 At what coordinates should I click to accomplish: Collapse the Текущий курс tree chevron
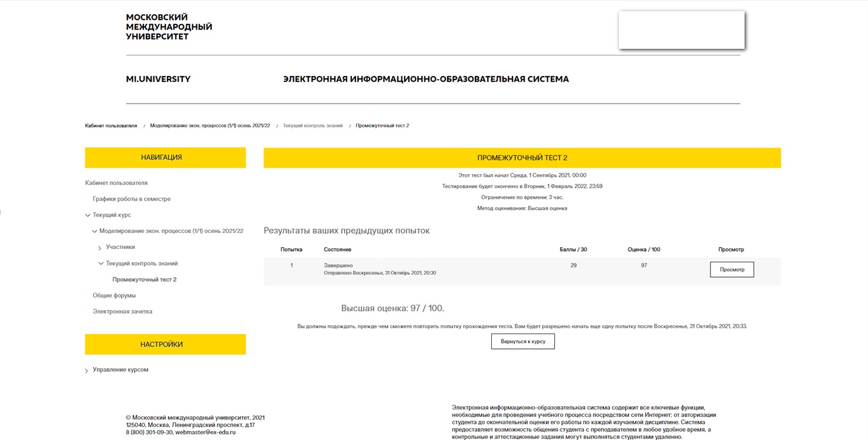point(88,215)
